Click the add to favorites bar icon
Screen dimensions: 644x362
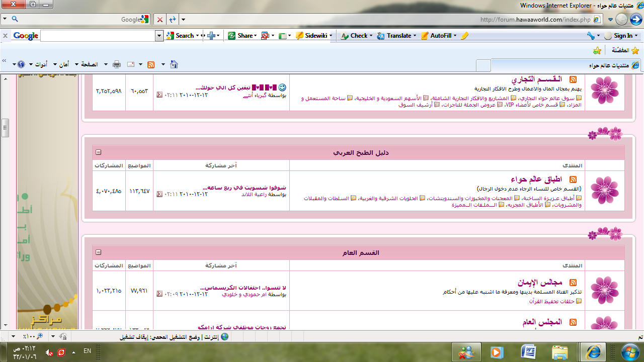pos(597,50)
